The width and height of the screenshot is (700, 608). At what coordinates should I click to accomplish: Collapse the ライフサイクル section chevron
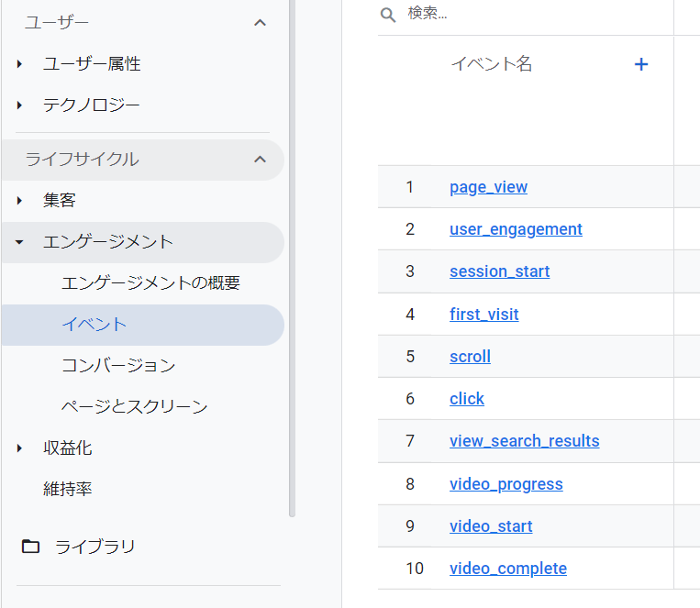click(x=260, y=160)
